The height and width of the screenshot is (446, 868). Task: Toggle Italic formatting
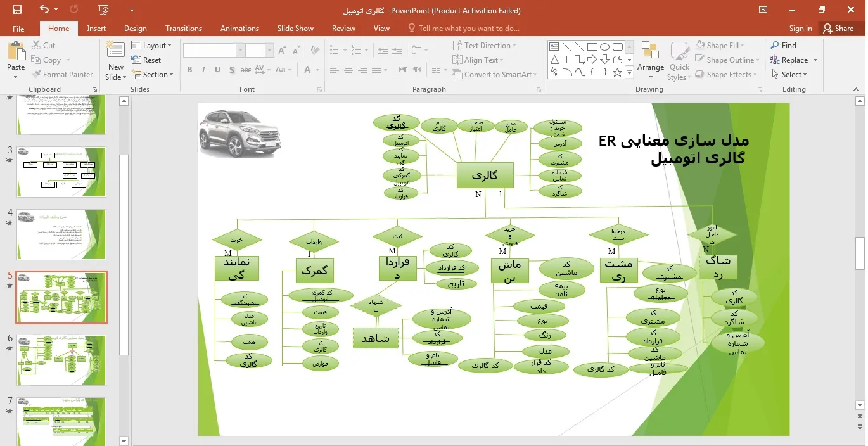point(203,70)
